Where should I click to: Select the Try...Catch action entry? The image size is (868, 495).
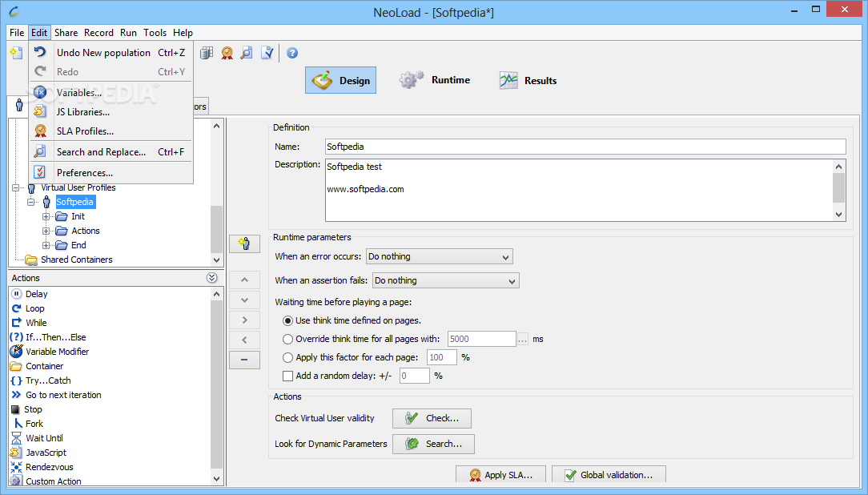pos(48,380)
